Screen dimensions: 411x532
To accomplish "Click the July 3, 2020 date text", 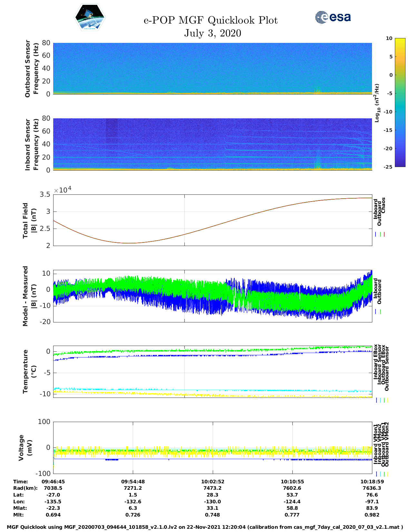I will click(x=212, y=33).
